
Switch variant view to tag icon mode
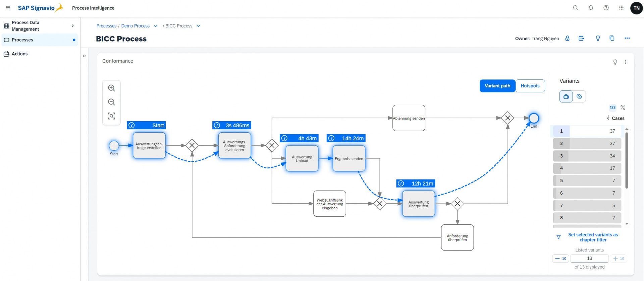point(579,96)
